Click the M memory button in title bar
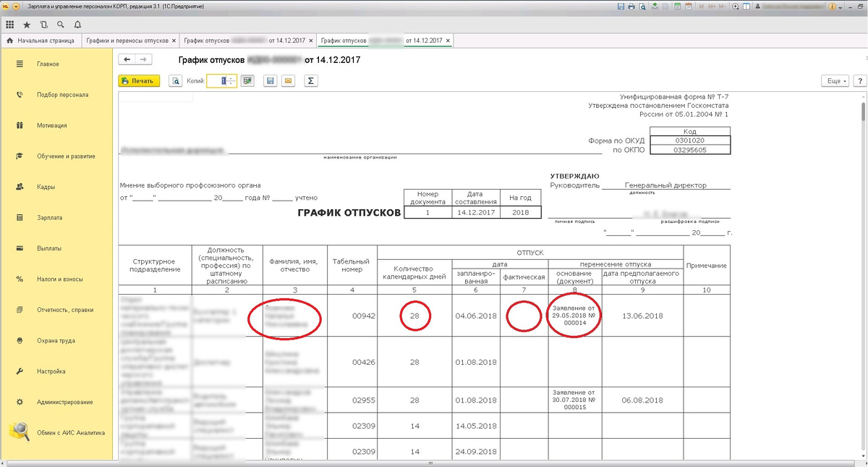Image resolution: width=868 pixels, height=467 pixels. click(x=701, y=7)
